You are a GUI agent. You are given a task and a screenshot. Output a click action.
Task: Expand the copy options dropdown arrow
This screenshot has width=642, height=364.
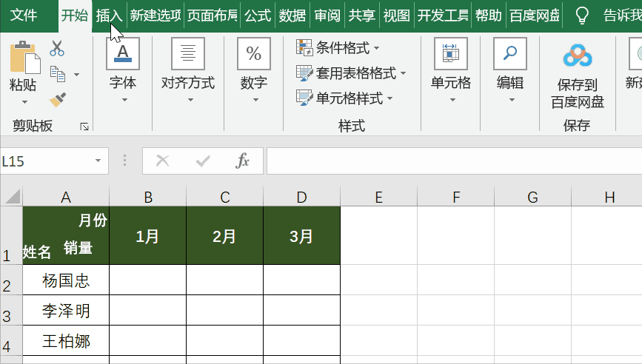point(76,75)
